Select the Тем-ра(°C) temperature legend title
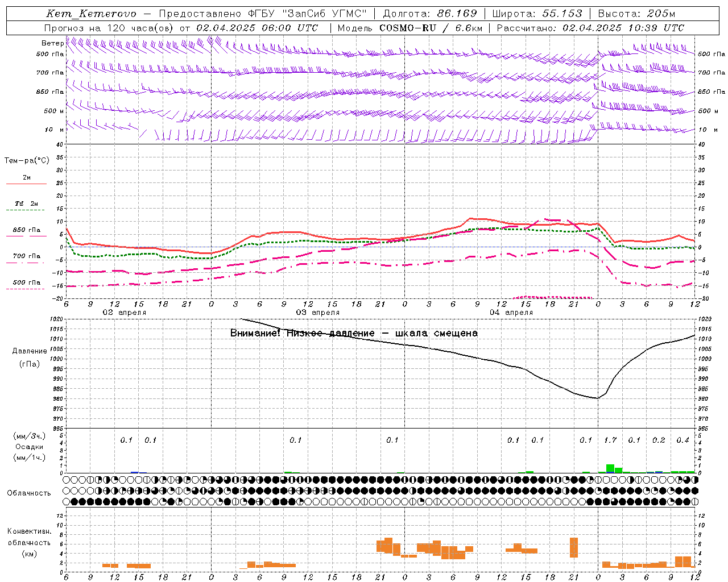Screen dimensions: 728x582 pos(27,161)
